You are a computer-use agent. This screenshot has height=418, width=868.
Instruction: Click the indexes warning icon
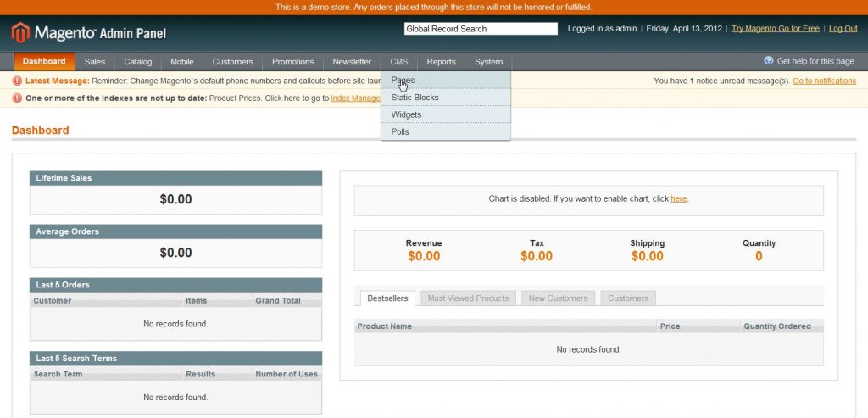tap(17, 98)
